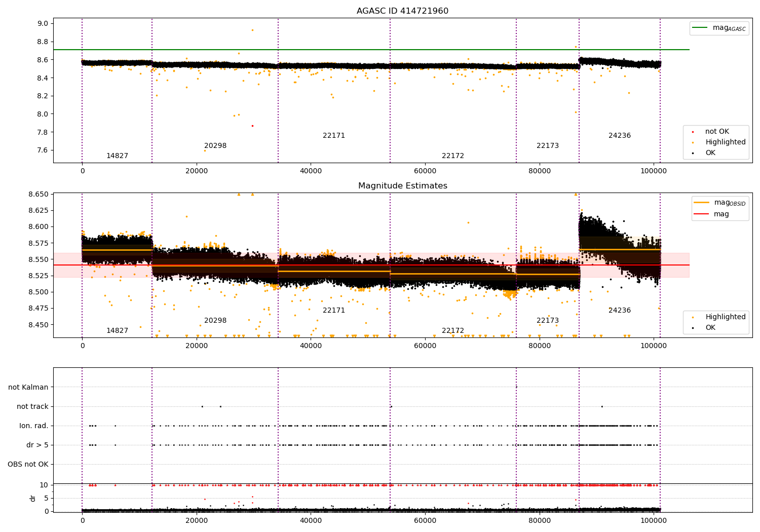Image resolution: width=760 pixels, height=532 pixels.
Task: Select obsid label 14827 in Magnitude Estimates plot
Action: 117,331
